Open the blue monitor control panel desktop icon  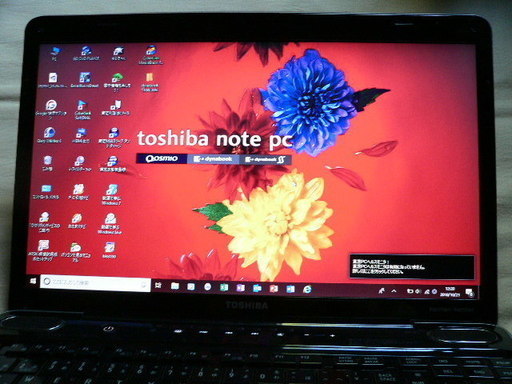[46, 192]
